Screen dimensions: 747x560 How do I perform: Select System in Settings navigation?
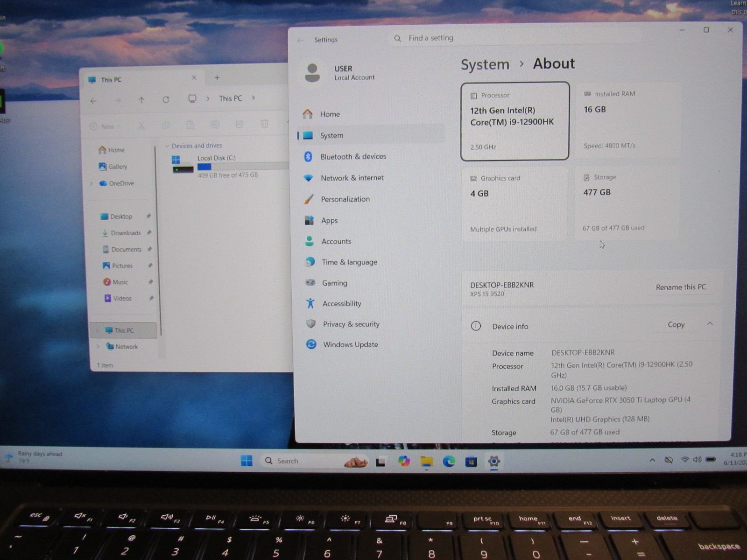[x=371, y=135]
